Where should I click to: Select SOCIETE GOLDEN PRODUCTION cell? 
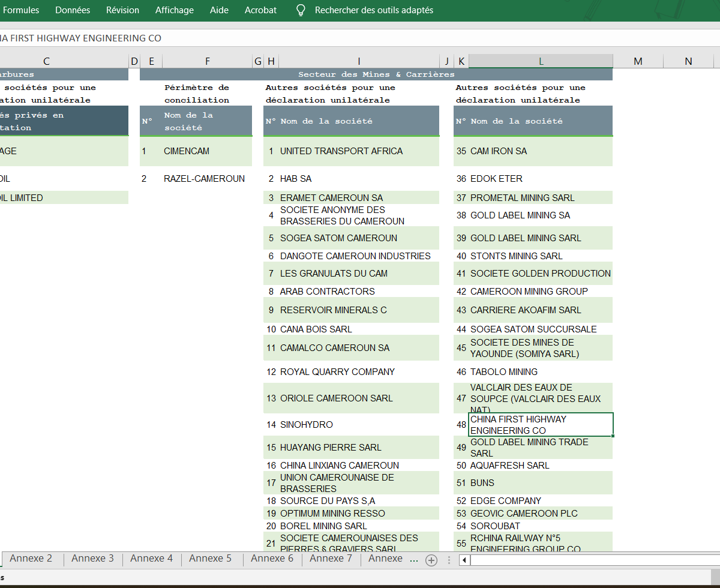tap(541, 274)
